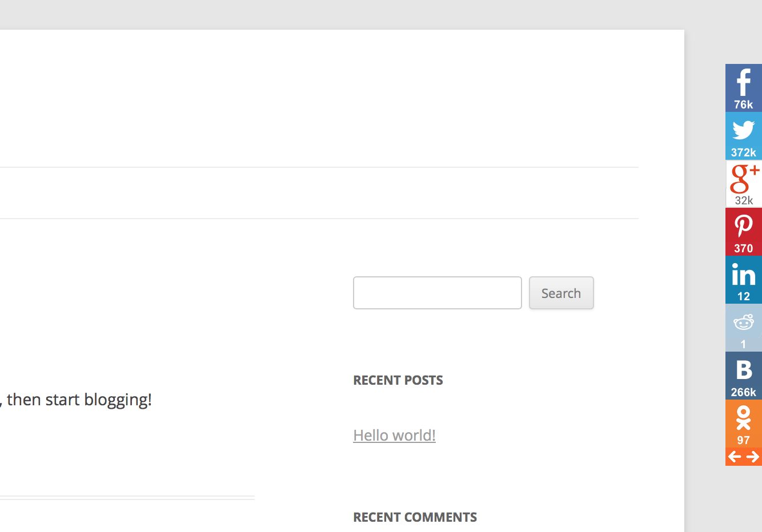The height and width of the screenshot is (532, 762).
Task: Share on LinkedIn via sidebar icon
Action: (743, 275)
